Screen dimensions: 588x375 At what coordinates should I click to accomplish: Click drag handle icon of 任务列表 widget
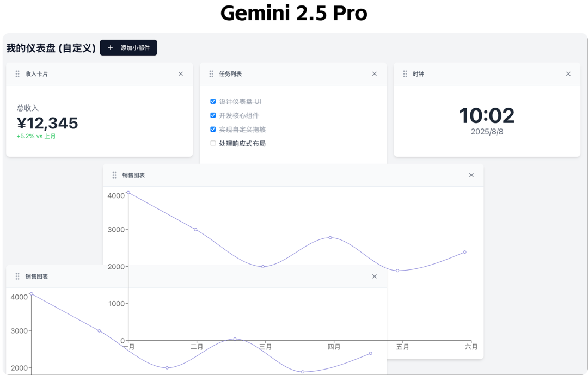pyautogui.click(x=211, y=74)
